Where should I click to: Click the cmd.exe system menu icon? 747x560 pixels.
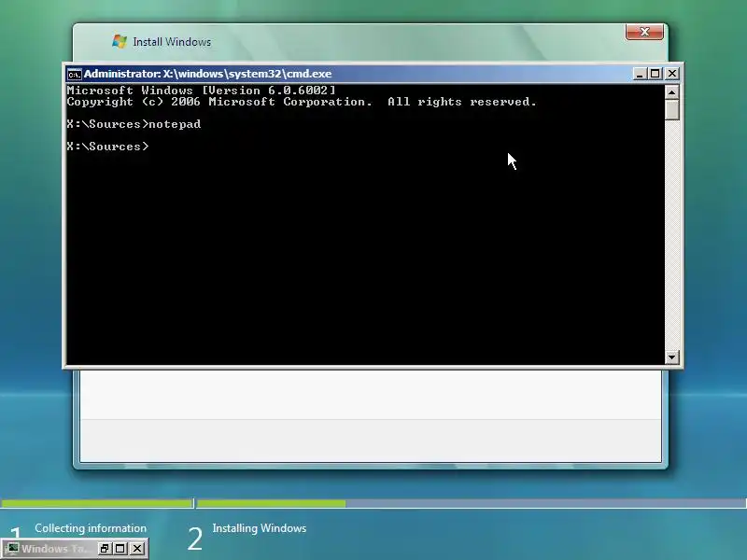tap(74, 75)
